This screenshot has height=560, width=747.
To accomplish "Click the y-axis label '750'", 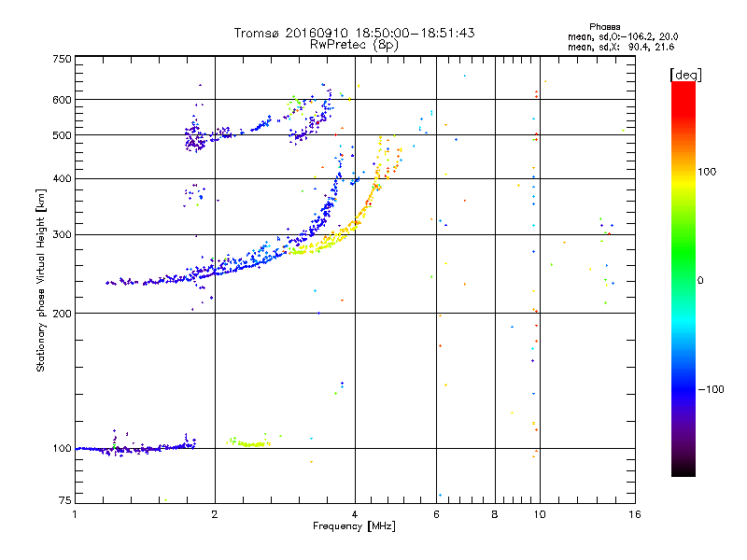I will pyautogui.click(x=62, y=59).
